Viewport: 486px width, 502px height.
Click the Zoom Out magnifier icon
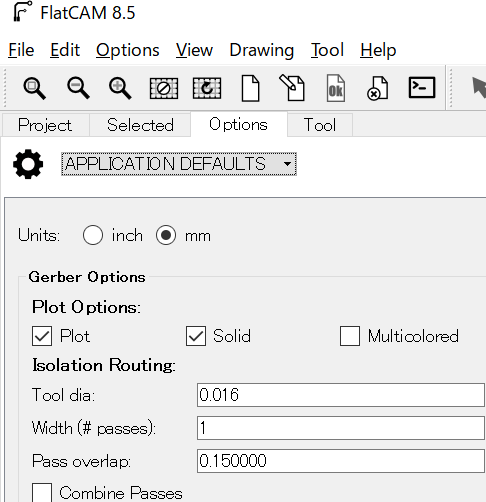(x=78, y=88)
